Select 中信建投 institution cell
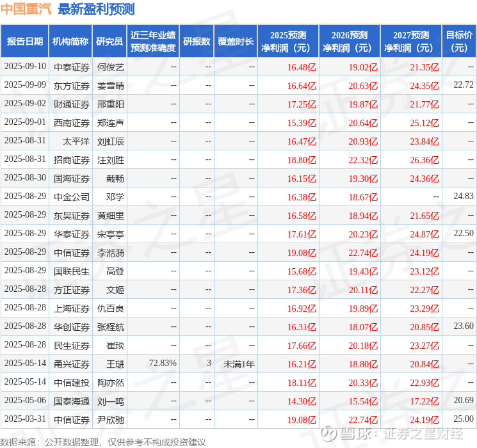 pyautogui.click(x=72, y=383)
